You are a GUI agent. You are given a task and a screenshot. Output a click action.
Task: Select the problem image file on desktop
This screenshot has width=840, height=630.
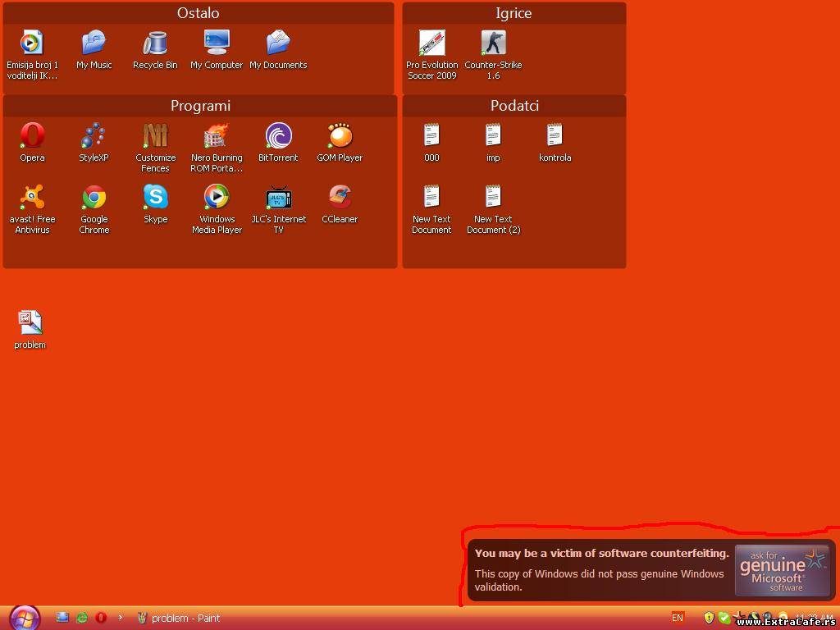tap(30, 330)
